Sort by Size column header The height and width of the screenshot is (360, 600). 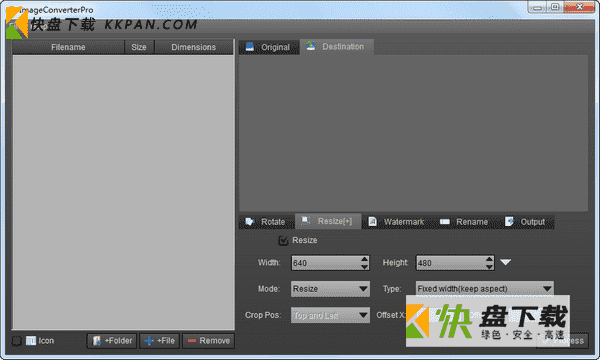tap(139, 47)
